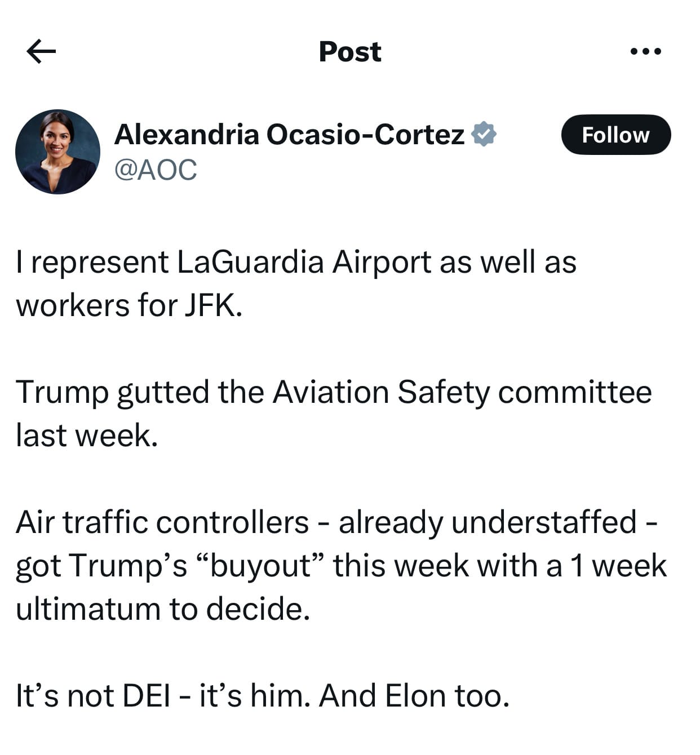The image size is (700, 755).
Task: Tap the Post header title
Action: pos(350,52)
